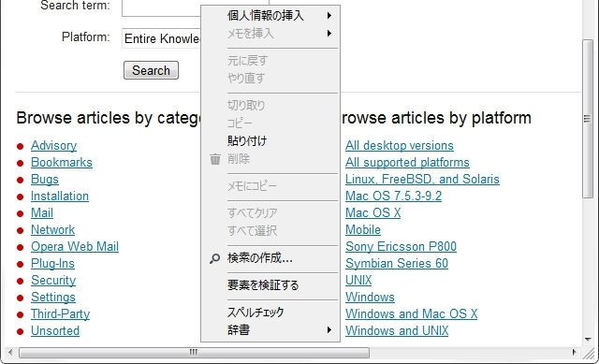The height and width of the screenshot is (364, 599).
Task: Expand the 個人情報の挿入 submenu arrow
Action: coord(329,16)
